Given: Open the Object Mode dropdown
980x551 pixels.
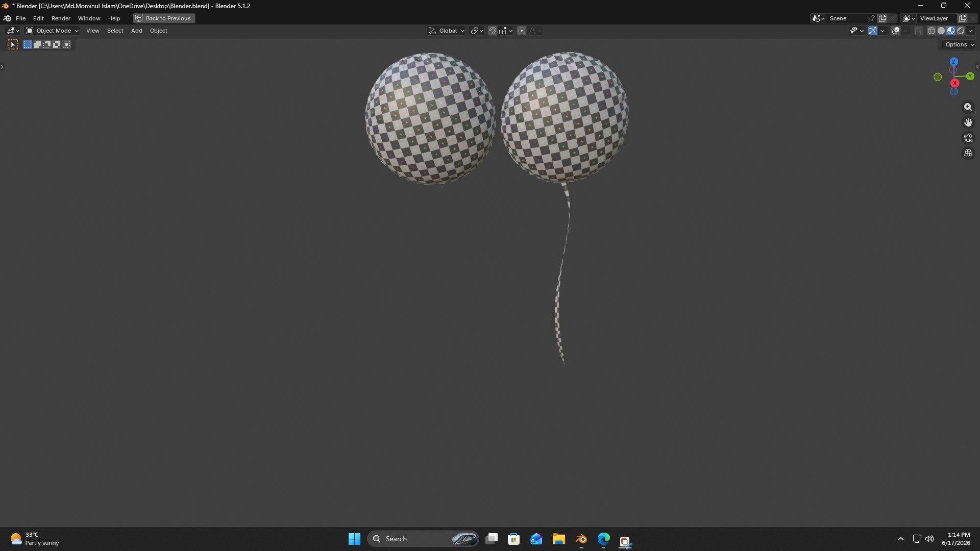Looking at the screenshot, I should [52, 31].
